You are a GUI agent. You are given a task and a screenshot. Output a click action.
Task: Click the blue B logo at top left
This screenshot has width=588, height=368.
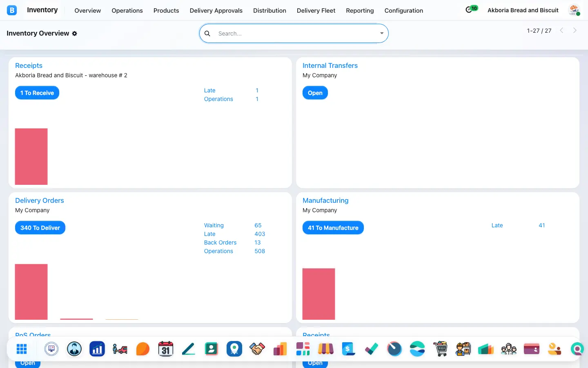[x=12, y=10]
